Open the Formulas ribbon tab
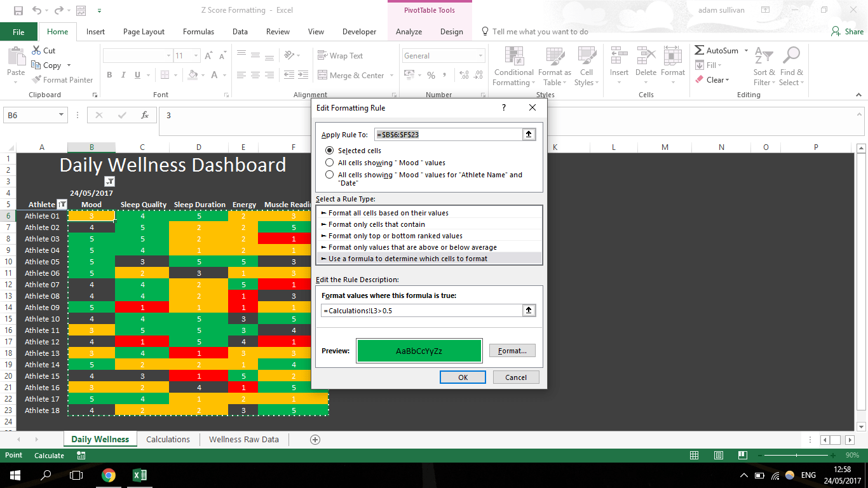The width and height of the screenshot is (868, 488). tap(198, 32)
